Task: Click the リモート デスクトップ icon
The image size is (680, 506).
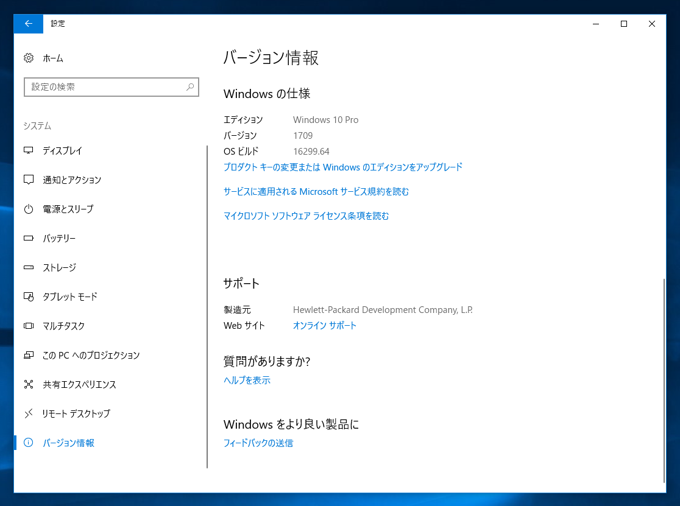Action: (29, 414)
